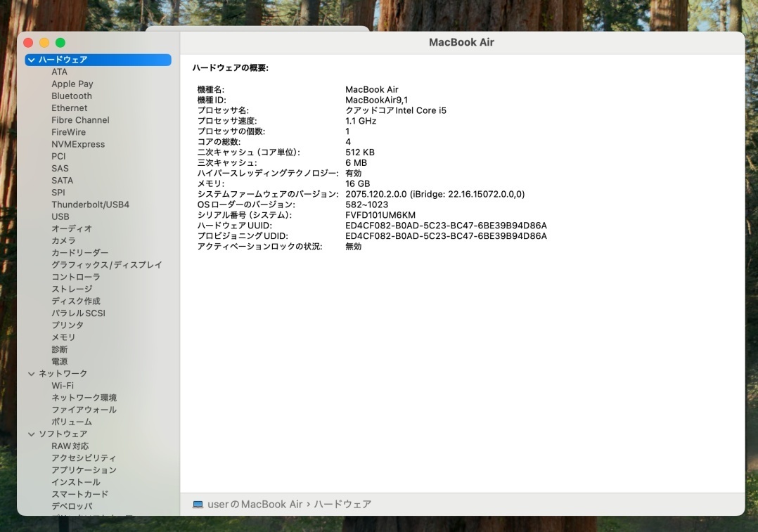Choose Fibre Channel in the hardware list
The image size is (758, 532).
tap(80, 120)
